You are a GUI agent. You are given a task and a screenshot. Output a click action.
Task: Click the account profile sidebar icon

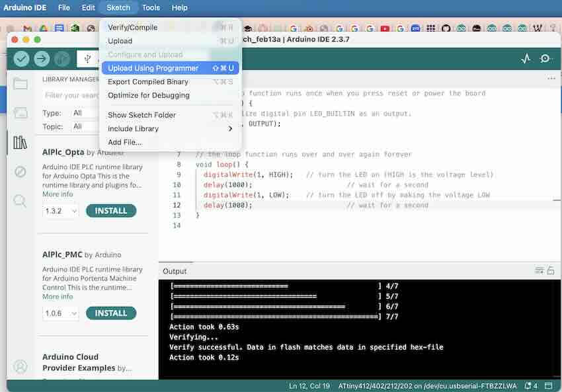(x=20, y=366)
